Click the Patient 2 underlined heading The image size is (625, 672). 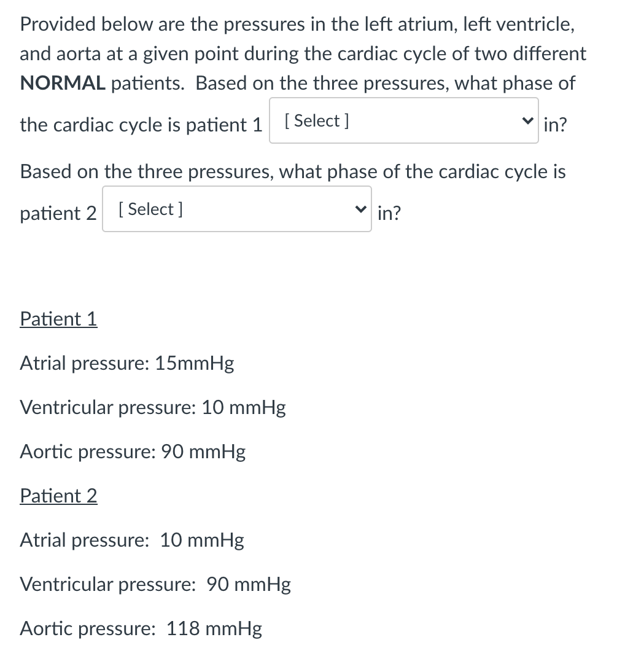(58, 496)
